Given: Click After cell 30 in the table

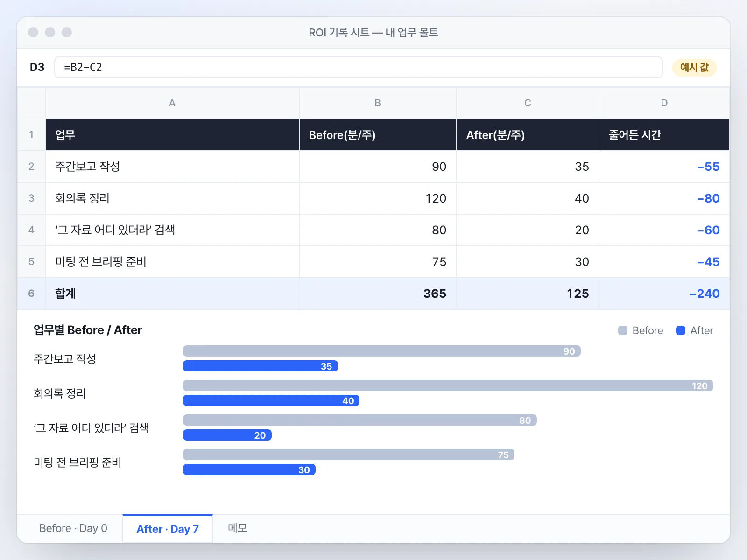Looking at the screenshot, I should click(528, 262).
